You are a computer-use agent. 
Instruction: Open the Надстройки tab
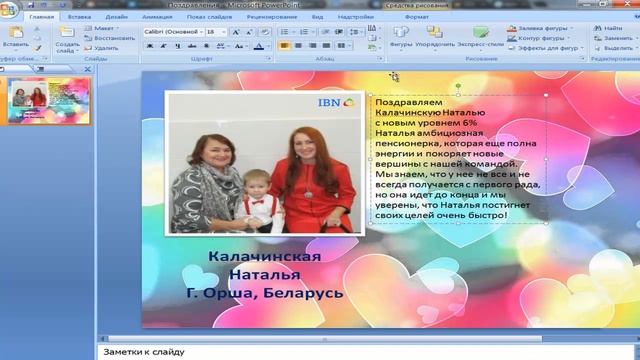tap(356, 17)
